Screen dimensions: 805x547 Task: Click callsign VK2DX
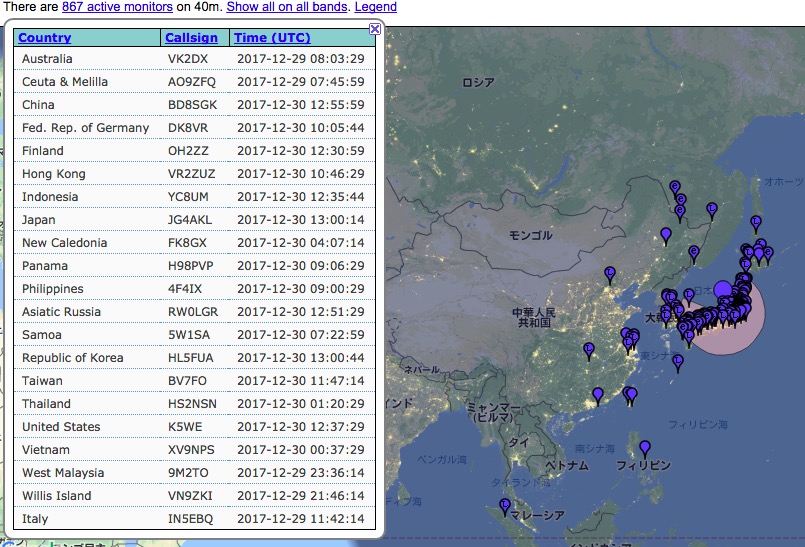click(188, 59)
